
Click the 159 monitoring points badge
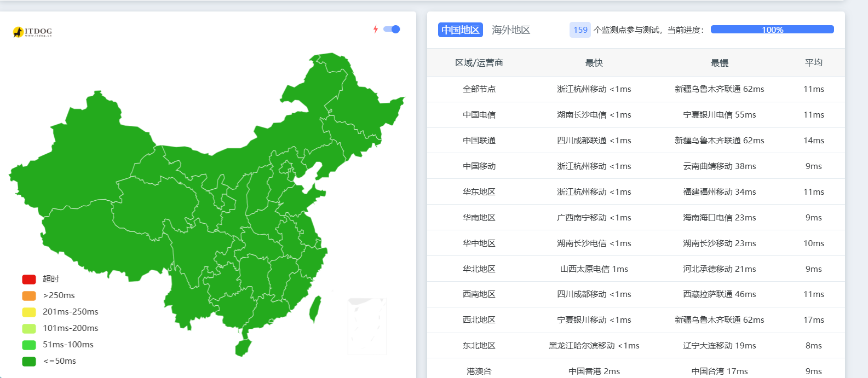(580, 30)
